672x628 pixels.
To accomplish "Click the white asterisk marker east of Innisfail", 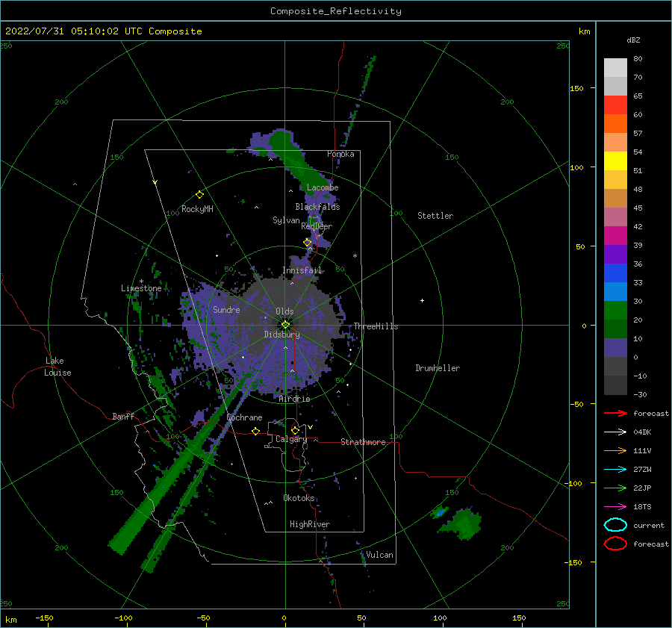I will click(x=355, y=256).
